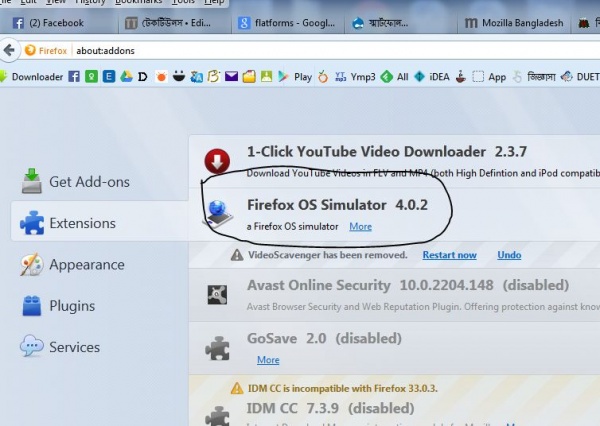Image resolution: width=600 pixels, height=426 pixels.
Task: Open the Ymp3 bookmark
Action: (x=355, y=77)
